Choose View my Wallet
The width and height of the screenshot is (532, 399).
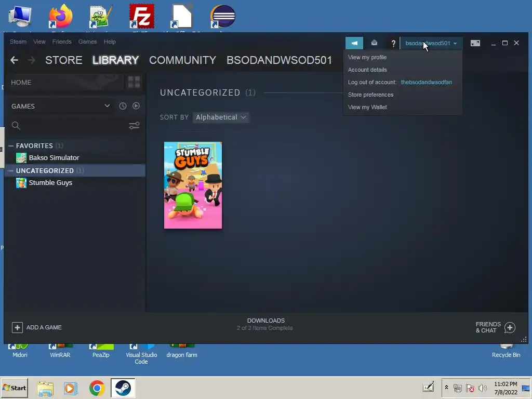click(367, 107)
